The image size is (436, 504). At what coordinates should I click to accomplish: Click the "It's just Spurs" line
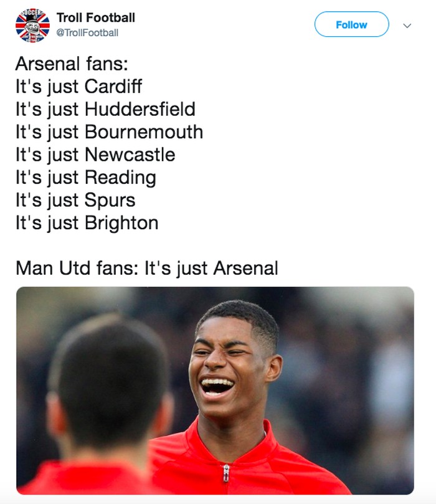click(75, 200)
